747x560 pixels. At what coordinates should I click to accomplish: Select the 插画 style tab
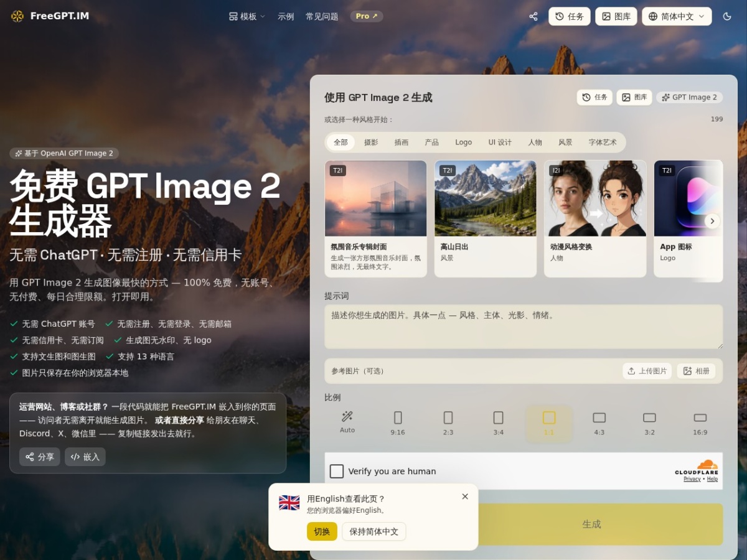[402, 142]
